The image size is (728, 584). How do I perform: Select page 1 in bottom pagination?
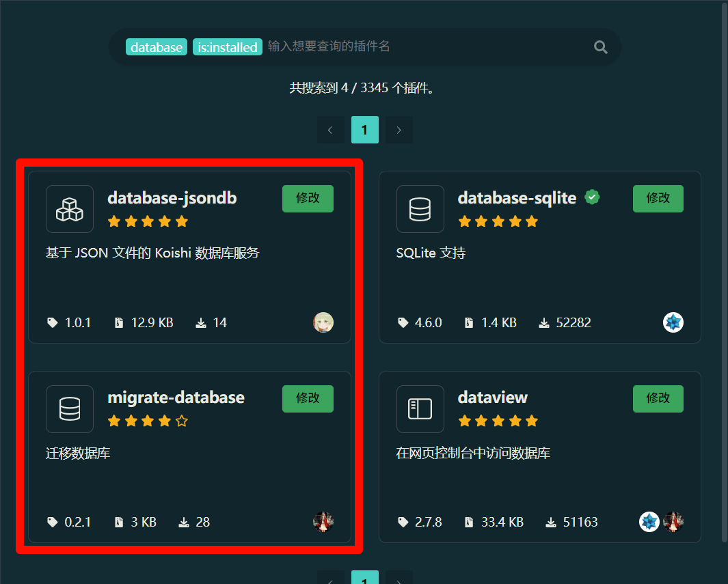point(365,579)
